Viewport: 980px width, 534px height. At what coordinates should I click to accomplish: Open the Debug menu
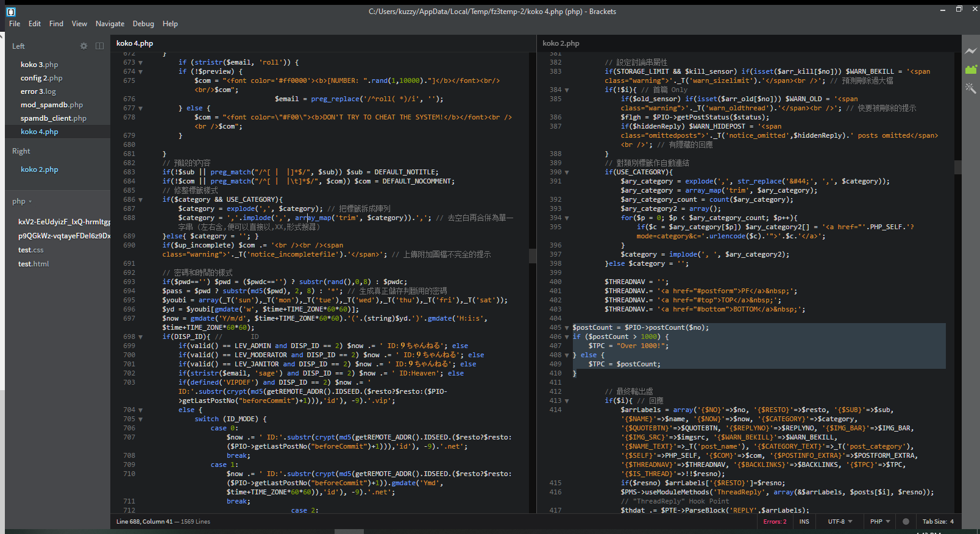[x=143, y=24]
